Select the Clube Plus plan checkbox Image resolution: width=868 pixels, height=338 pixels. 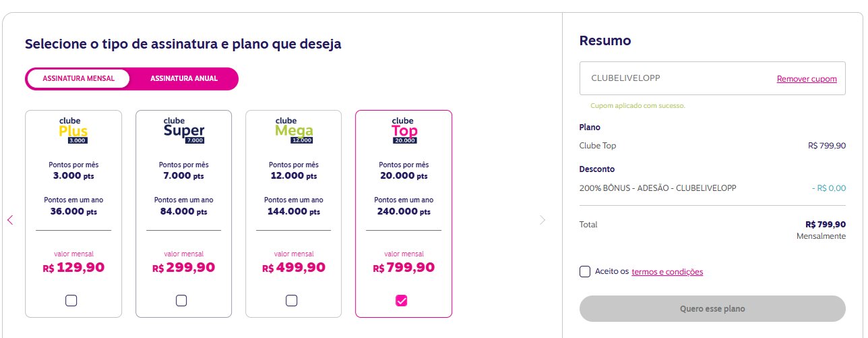[71, 301]
